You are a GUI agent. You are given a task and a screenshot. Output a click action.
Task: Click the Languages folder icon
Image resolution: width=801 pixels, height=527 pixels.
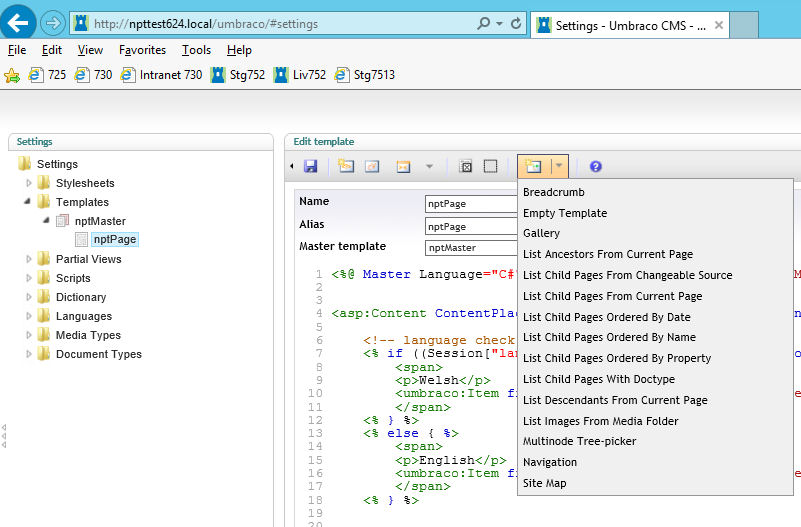point(43,316)
